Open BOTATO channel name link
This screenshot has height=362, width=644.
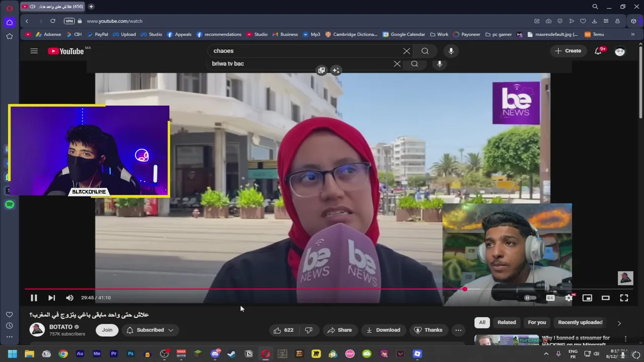coord(61,327)
